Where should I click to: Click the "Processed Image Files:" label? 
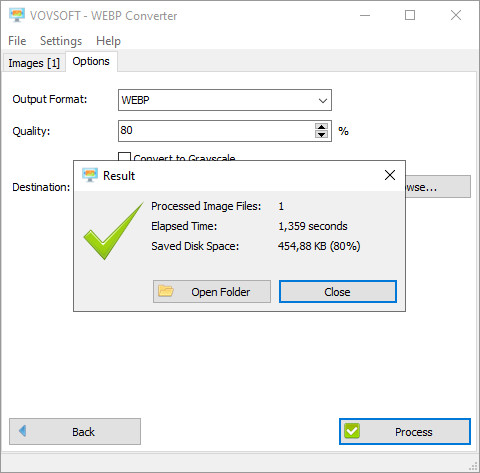206,206
